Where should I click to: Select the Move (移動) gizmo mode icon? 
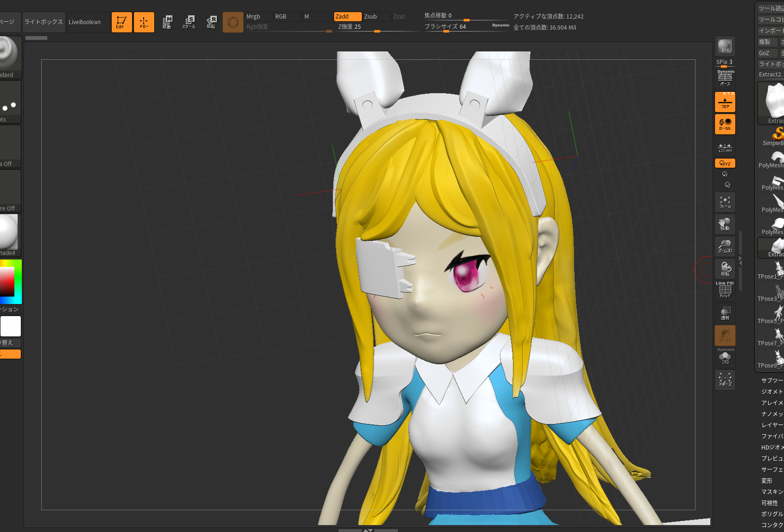(x=167, y=22)
